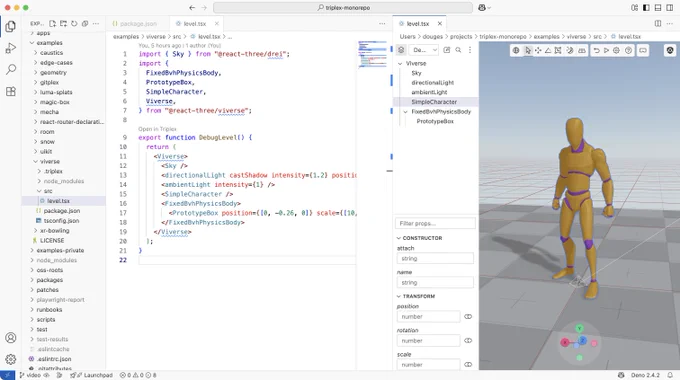This screenshot has width=680, height=380.
Task: Collapse the FixedBvhPhysicsBody tree node
Action: click(x=405, y=111)
